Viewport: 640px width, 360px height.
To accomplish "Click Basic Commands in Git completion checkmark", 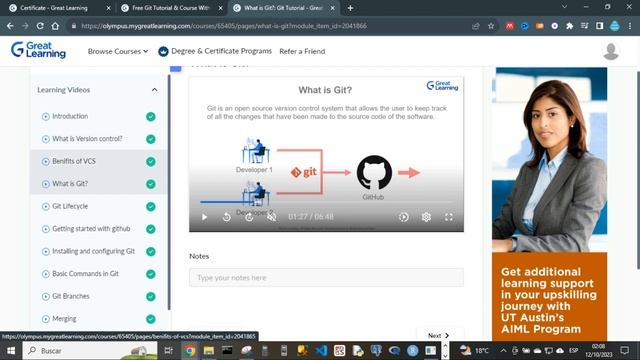I will tap(151, 274).
